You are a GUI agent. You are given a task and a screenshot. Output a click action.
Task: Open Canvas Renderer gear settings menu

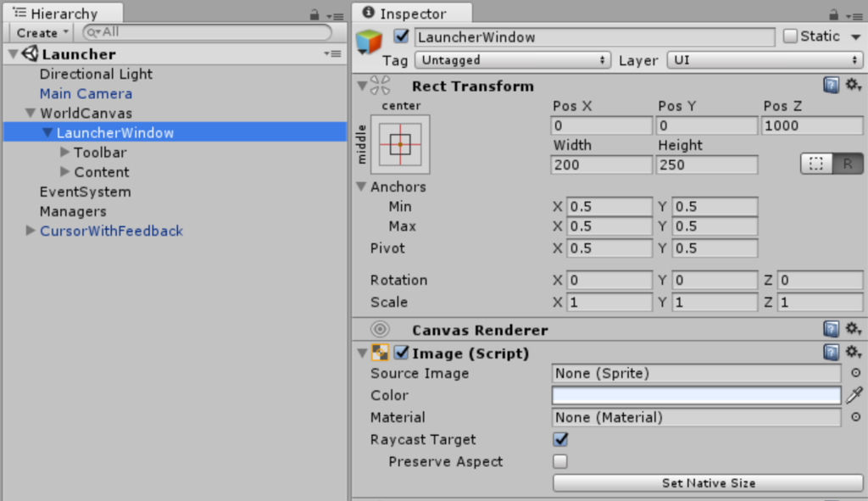coord(853,329)
